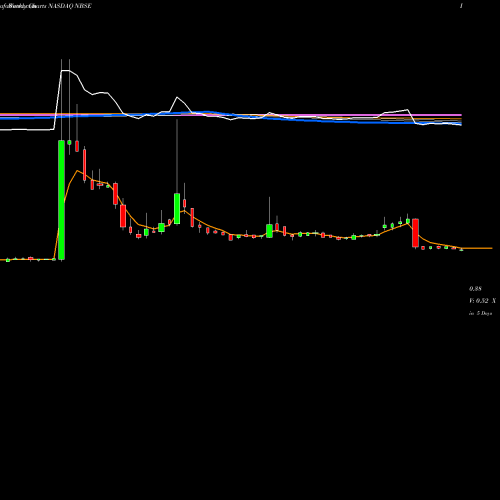Screen dimensions: 500x500
Task: Click the 'in 5 Days' label
Action: click(x=481, y=313)
